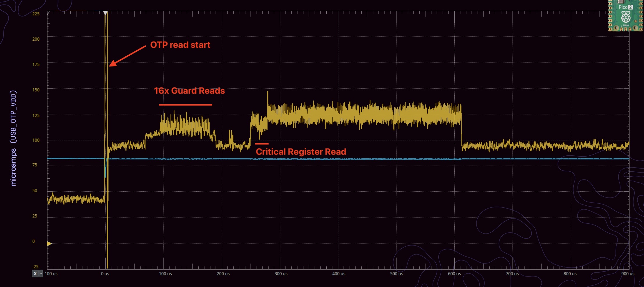The width and height of the screenshot is (644, 287).
Task: Click the Pico 2 board thumbnail
Action: [x=625, y=16]
